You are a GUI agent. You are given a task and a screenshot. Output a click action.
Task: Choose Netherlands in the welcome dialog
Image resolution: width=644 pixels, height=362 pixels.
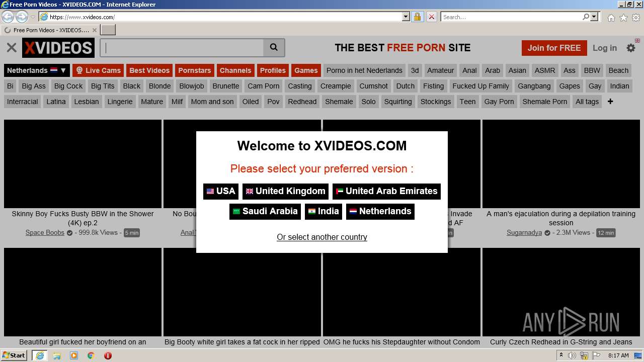tap(380, 211)
